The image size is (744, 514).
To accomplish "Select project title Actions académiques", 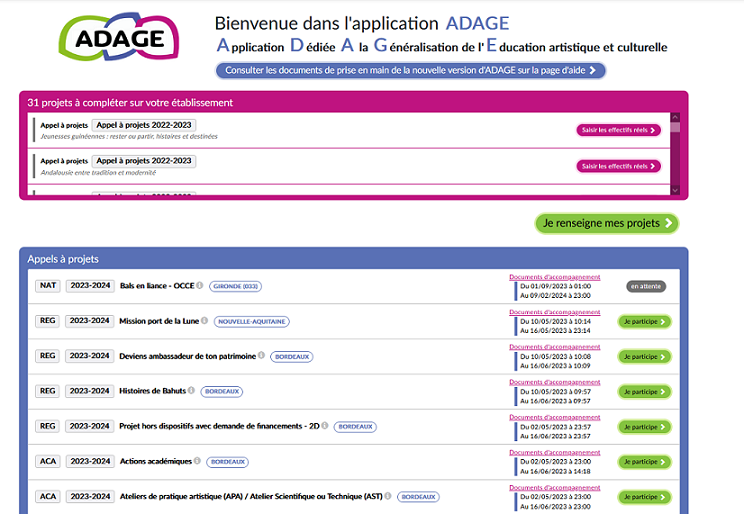I will pyautogui.click(x=156, y=461).
